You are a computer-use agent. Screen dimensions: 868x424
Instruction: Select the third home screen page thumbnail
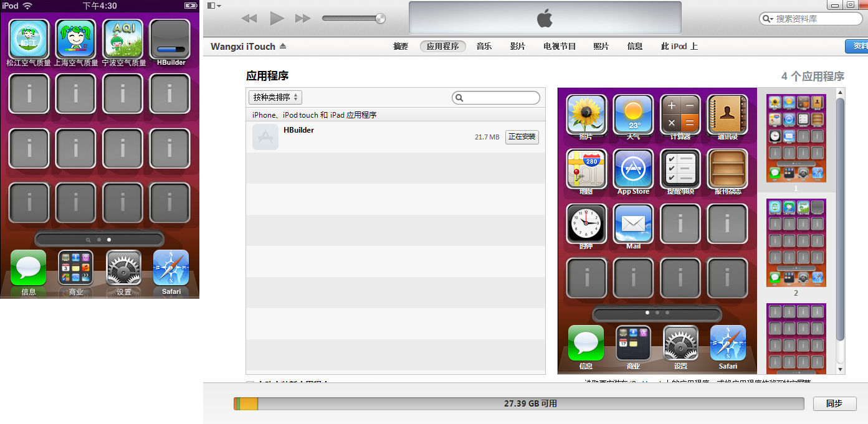coord(796,338)
